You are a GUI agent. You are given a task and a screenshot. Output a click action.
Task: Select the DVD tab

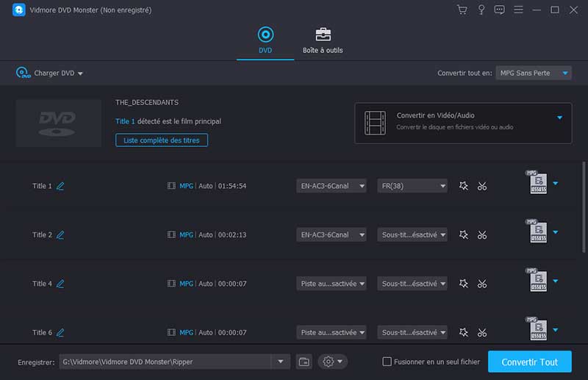tap(265, 40)
